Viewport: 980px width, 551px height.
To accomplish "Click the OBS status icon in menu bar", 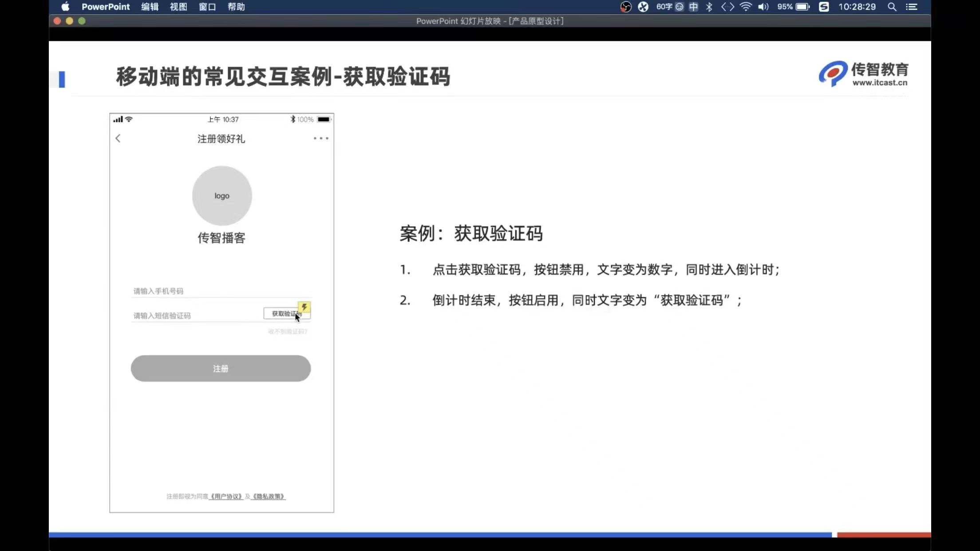I will click(626, 7).
